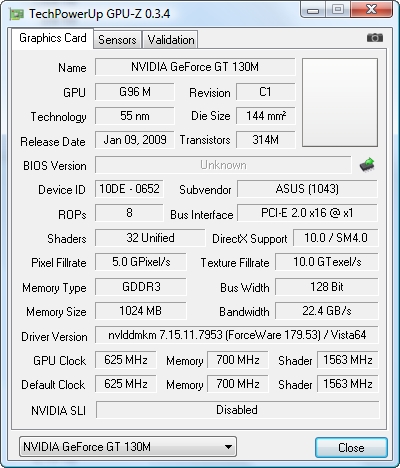Click the Driver Version field nvlddmkm 7.15.11.7953

[237, 335]
